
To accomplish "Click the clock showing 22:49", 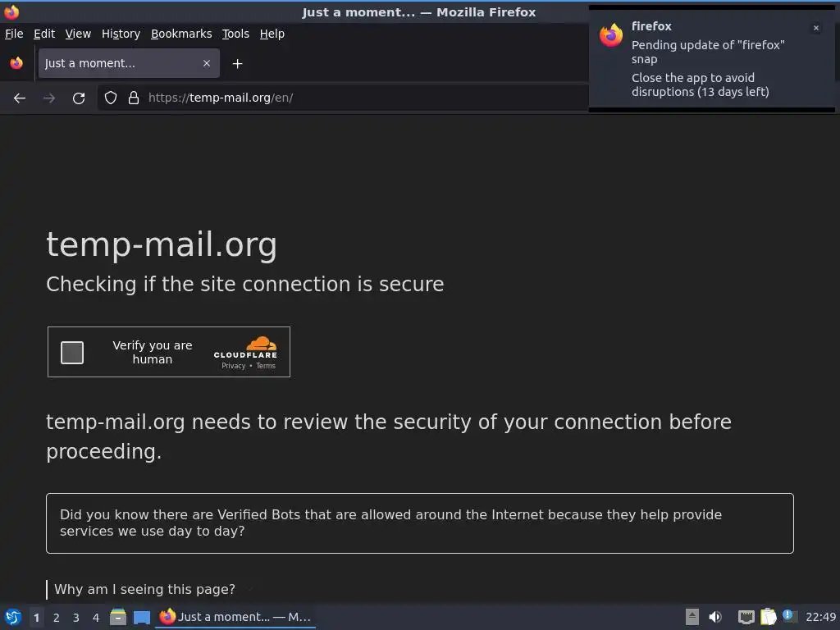I will coord(820,617).
